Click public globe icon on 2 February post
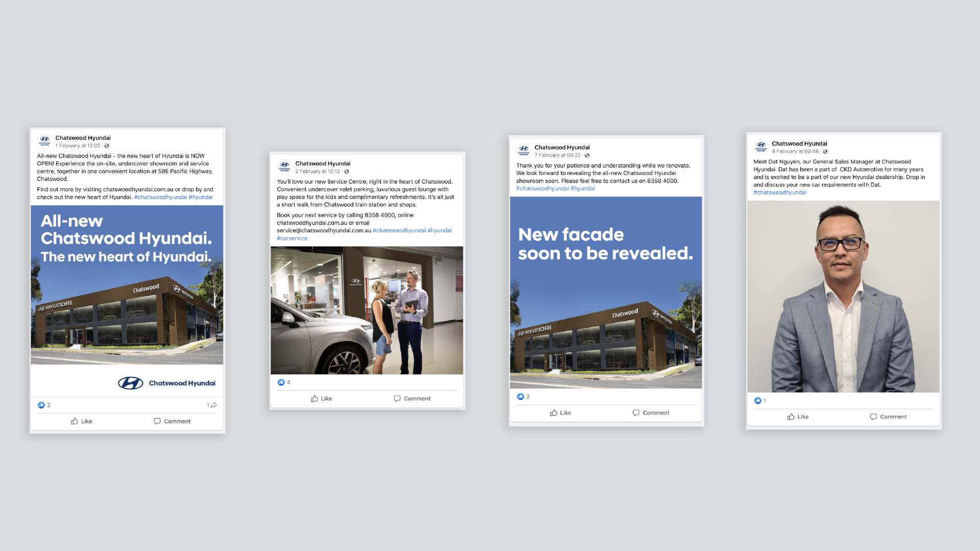 (347, 171)
